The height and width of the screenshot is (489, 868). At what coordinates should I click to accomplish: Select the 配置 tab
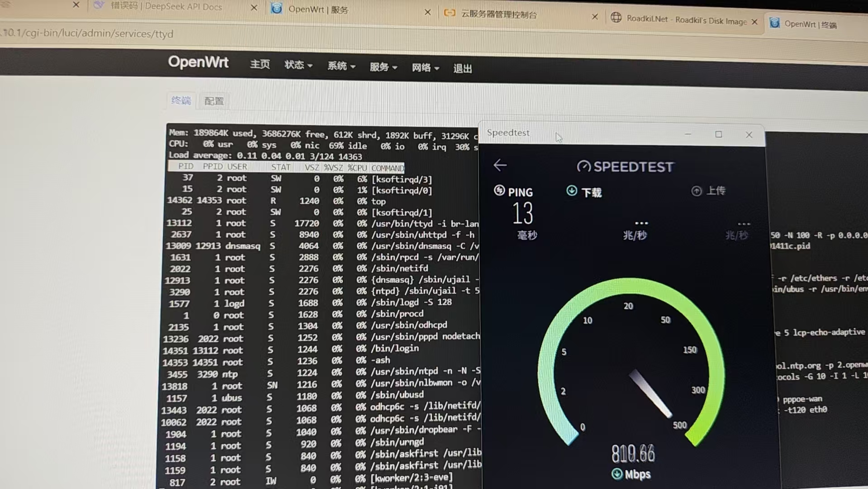point(214,101)
